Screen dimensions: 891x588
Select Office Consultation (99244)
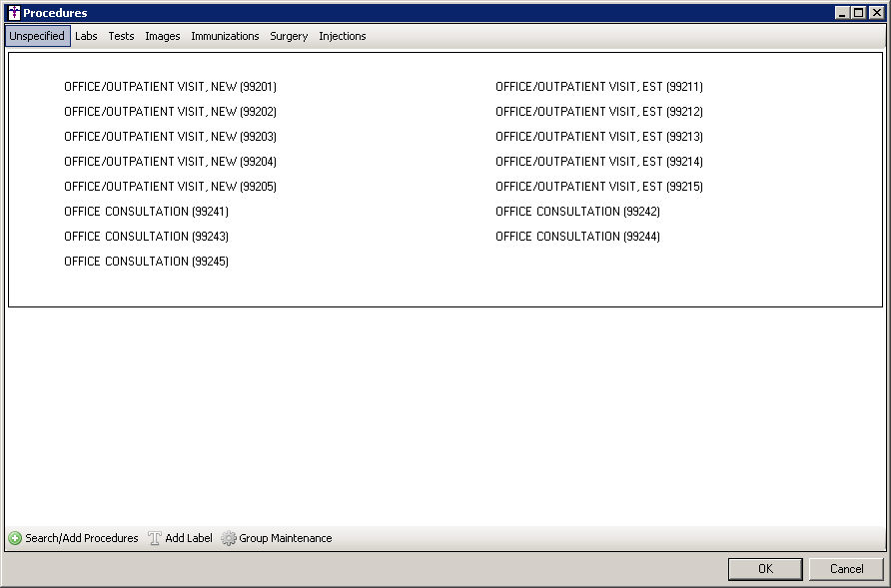click(x=577, y=237)
